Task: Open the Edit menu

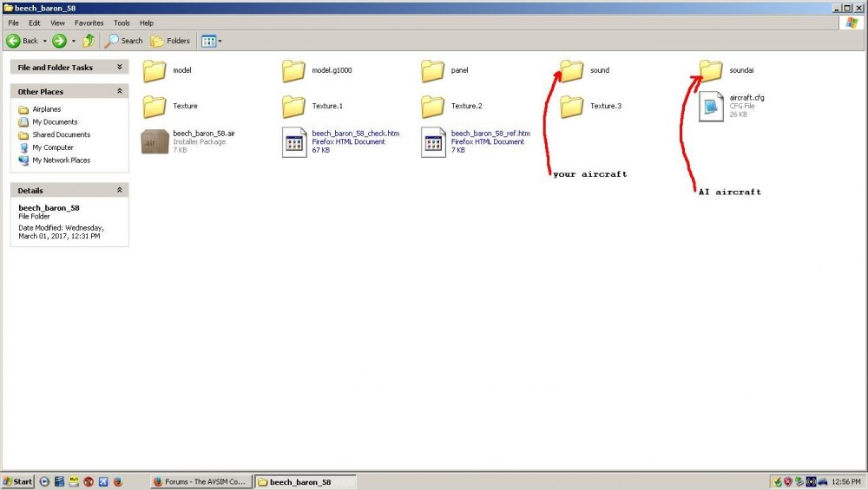Action: click(x=35, y=23)
